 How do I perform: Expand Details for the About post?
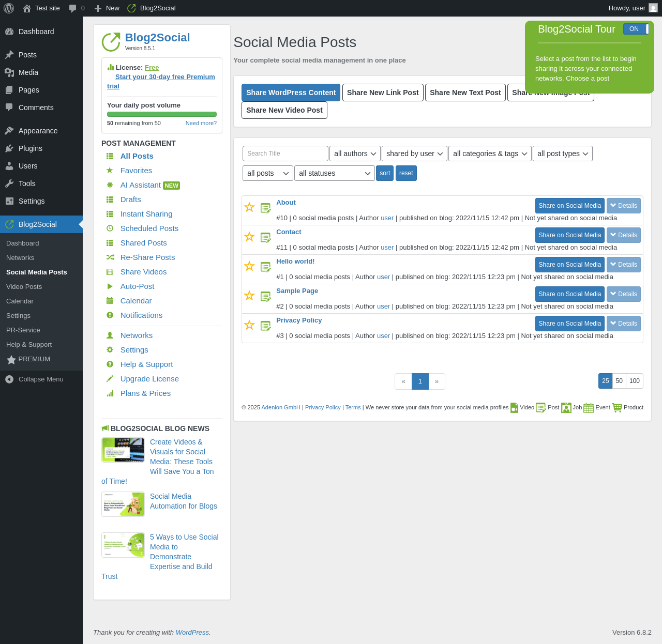coord(624,206)
